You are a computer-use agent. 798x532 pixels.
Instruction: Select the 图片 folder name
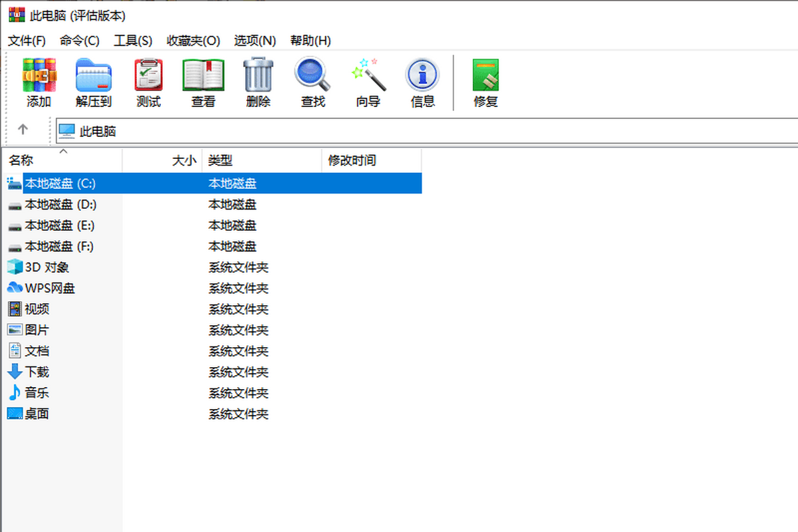click(x=37, y=330)
